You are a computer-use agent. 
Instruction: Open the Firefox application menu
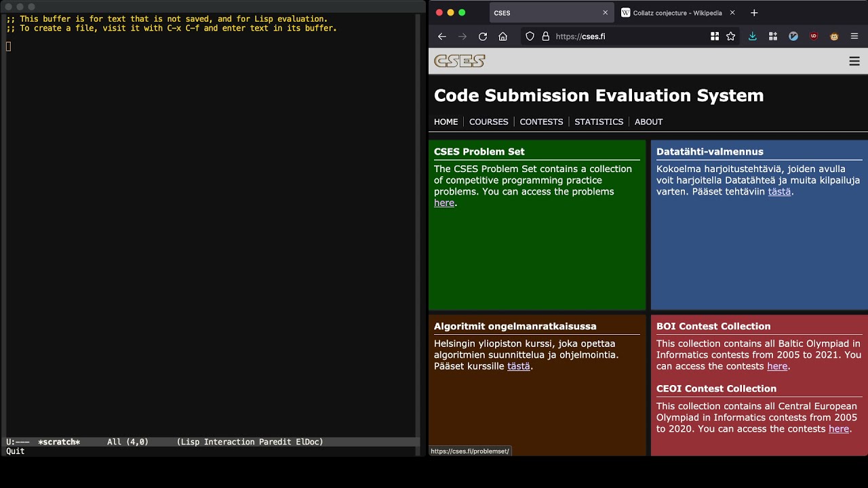854,37
